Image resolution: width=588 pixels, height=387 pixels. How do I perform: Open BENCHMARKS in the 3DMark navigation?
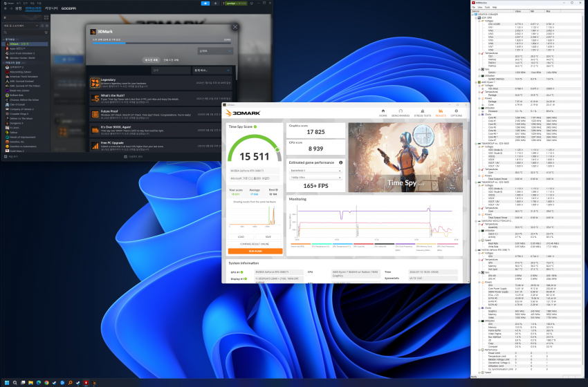point(401,113)
